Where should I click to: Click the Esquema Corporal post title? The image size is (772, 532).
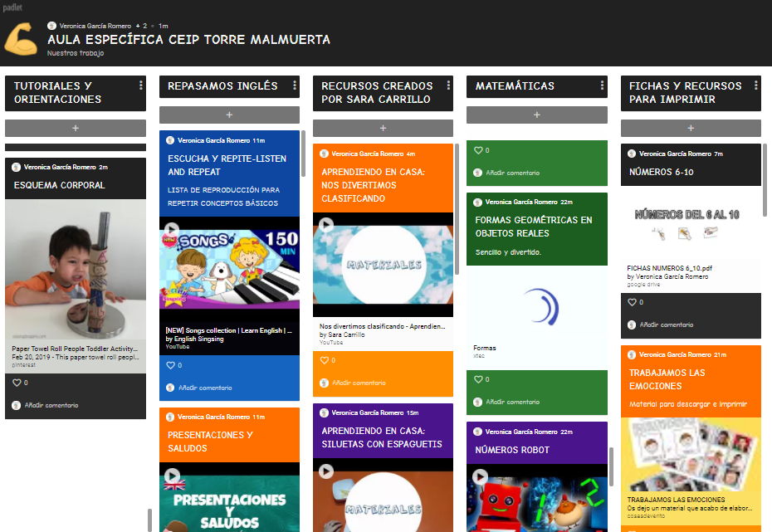[59, 185]
